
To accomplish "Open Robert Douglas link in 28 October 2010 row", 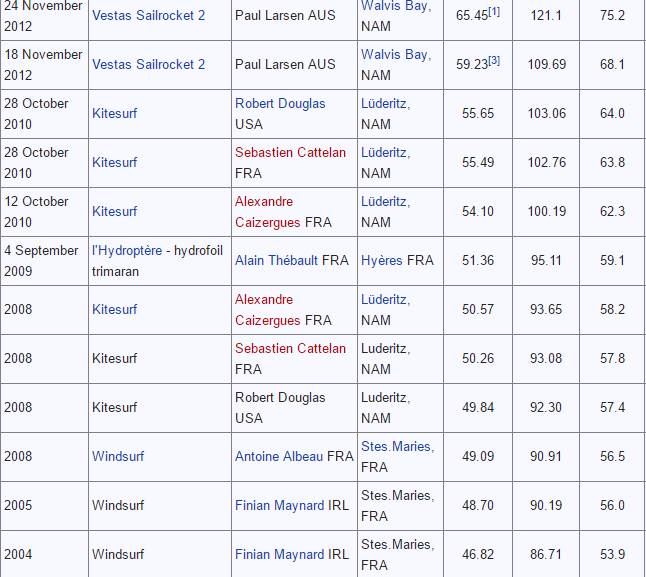I will click(x=280, y=103).
